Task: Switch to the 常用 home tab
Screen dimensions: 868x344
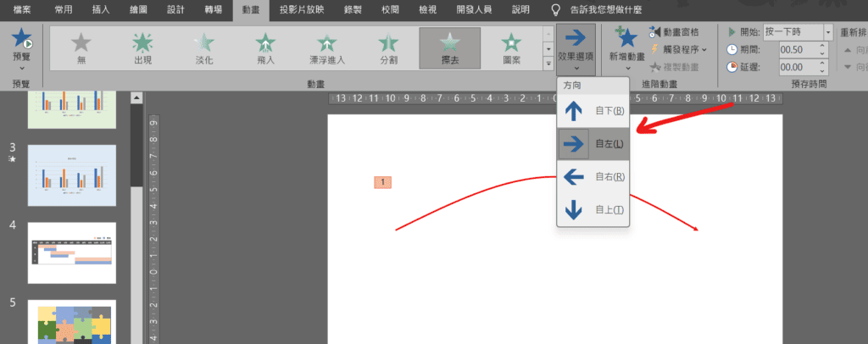Action: pyautogui.click(x=63, y=10)
